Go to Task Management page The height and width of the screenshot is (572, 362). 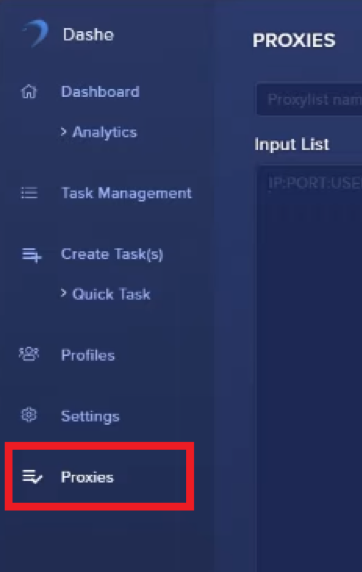pyautogui.click(x=126, y=193)
